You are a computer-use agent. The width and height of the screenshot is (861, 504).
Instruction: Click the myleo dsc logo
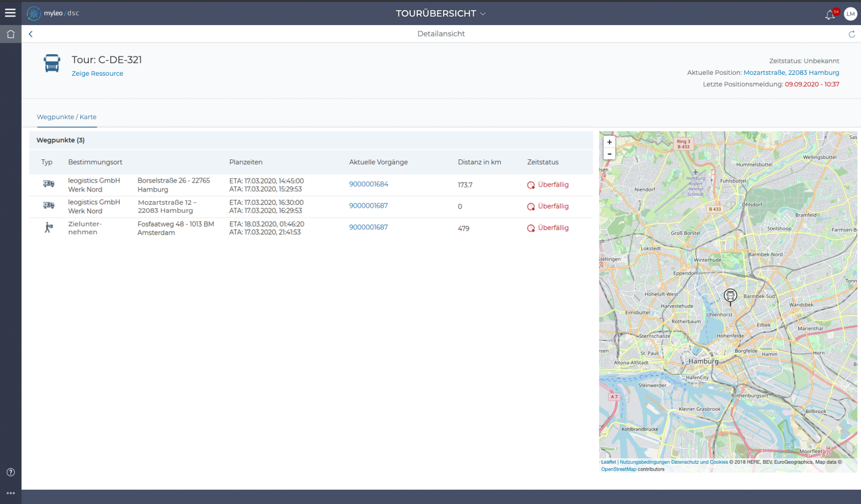(53, 13)
